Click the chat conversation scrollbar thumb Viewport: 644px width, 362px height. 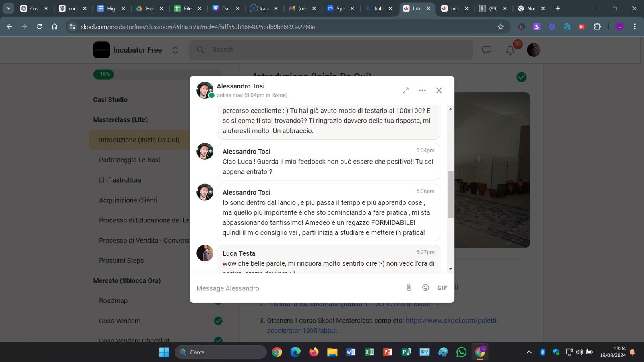tap(450, 194)
